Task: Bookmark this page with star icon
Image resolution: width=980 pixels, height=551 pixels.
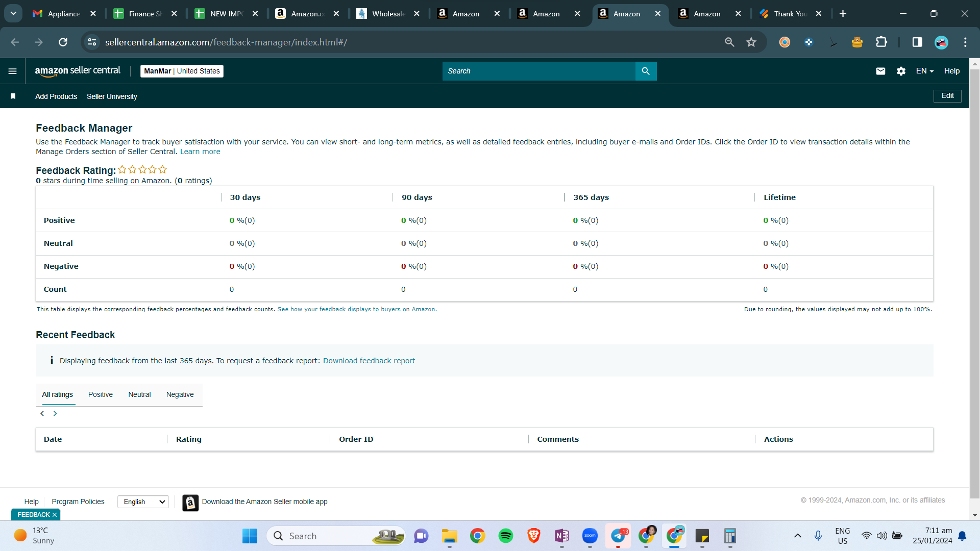Action: 751,42
